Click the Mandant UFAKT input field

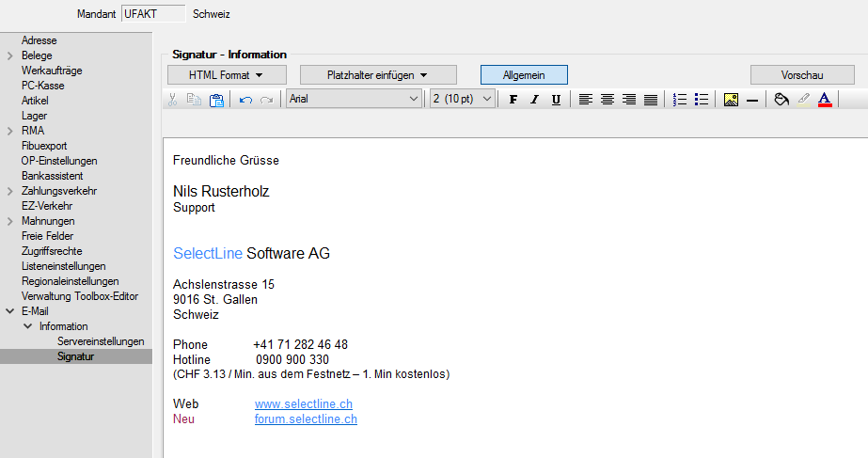tap(153, 14)
